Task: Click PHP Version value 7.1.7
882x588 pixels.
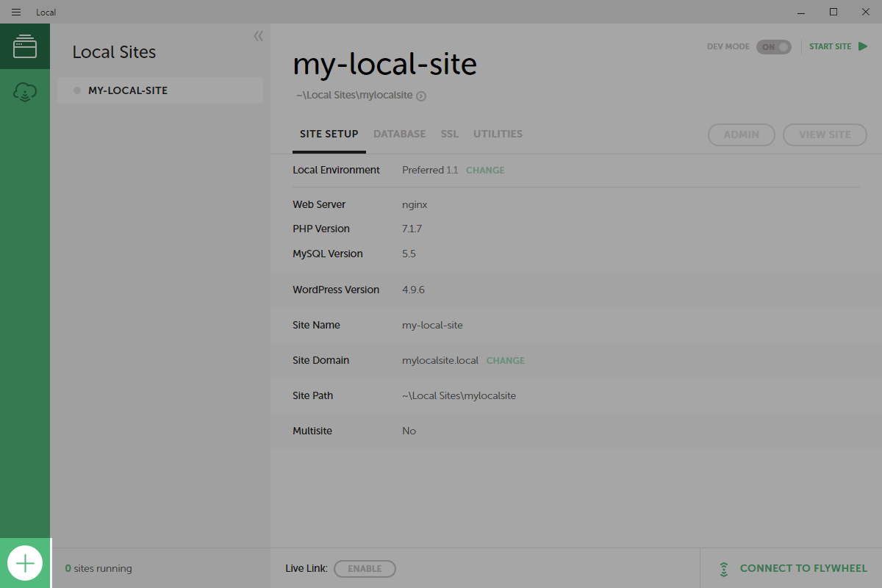Action: pos(412,229)
